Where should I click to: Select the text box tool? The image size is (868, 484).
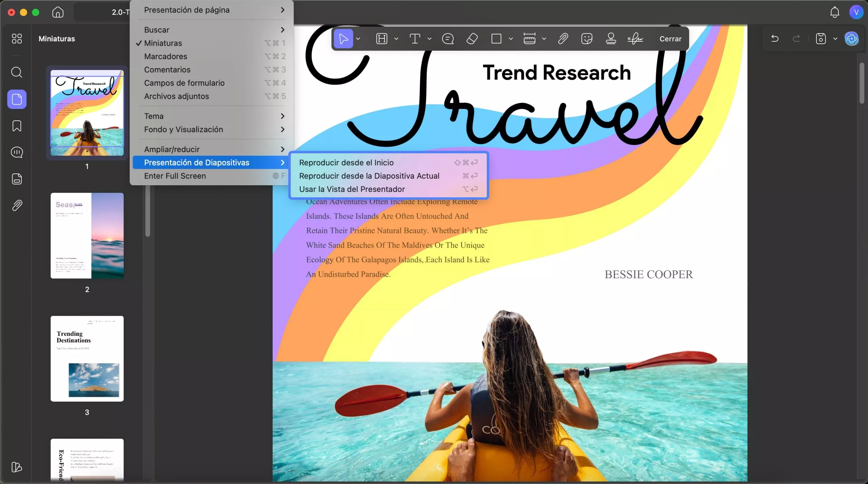click(x=415, y=39)
